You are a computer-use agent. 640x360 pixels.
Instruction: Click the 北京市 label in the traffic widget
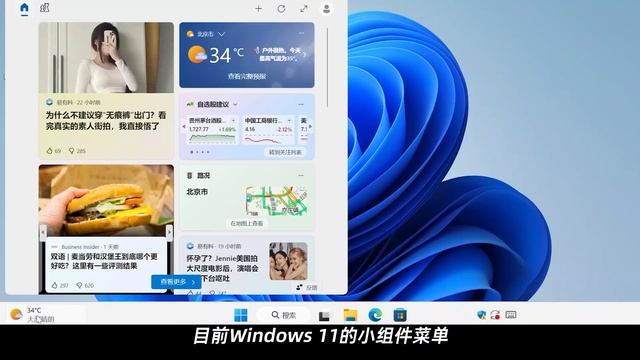(197, 191)
